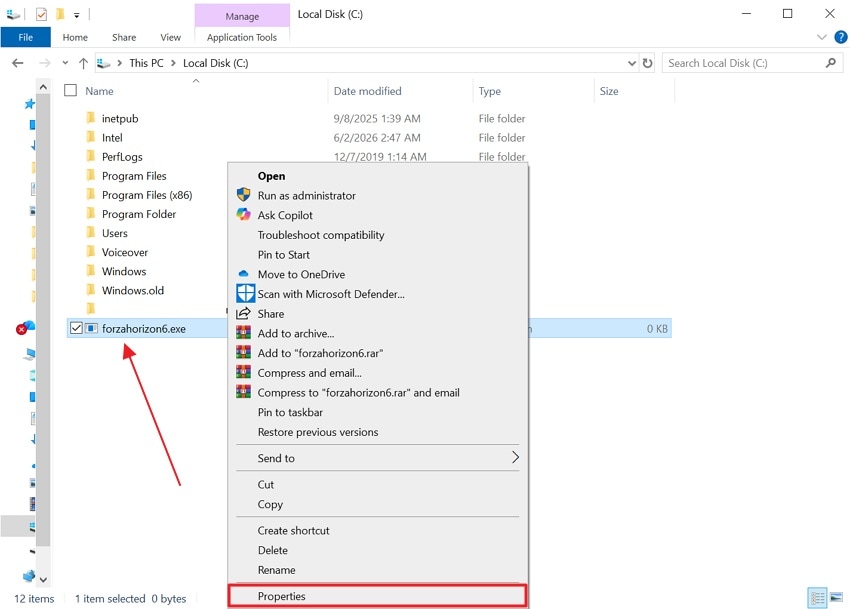Click the Users folder icon
The width and height of the screenshot is (850, 609).
pyautogui.click(x=91, y=233)
